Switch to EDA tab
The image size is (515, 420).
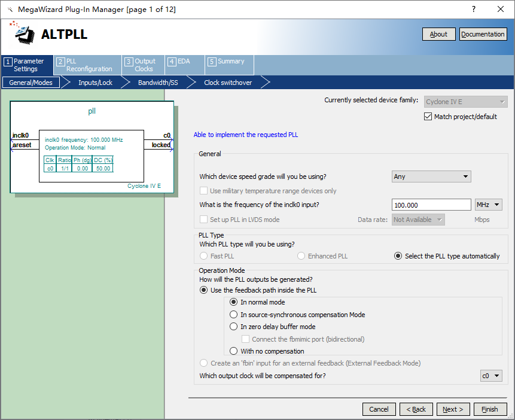185,65
